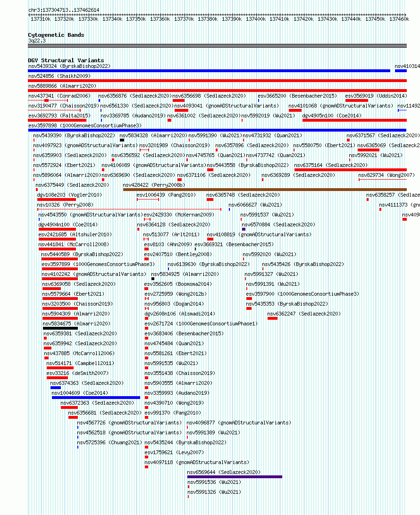Click the nsv5439324 (ByrskaBishop2022) variant label
420x515 pixels.
coord(69,66)
